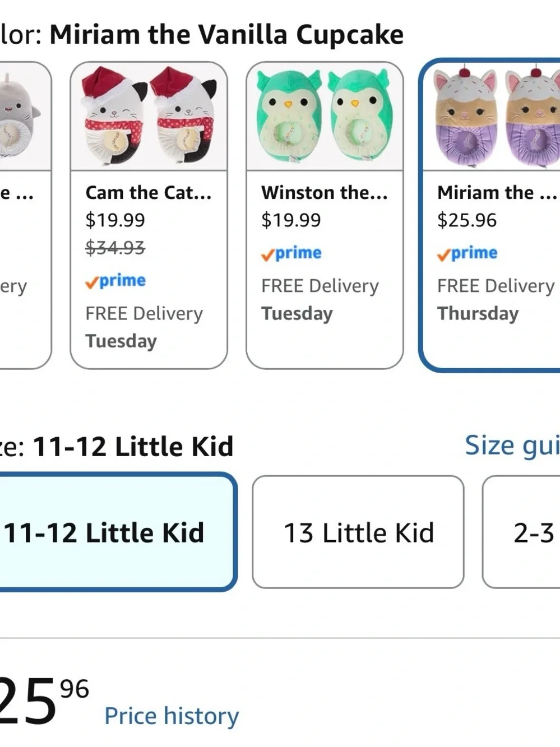Click Tuesday delivery text under Cam the Cat
Screen dimensions: 560x747
(x=121, y=341)
